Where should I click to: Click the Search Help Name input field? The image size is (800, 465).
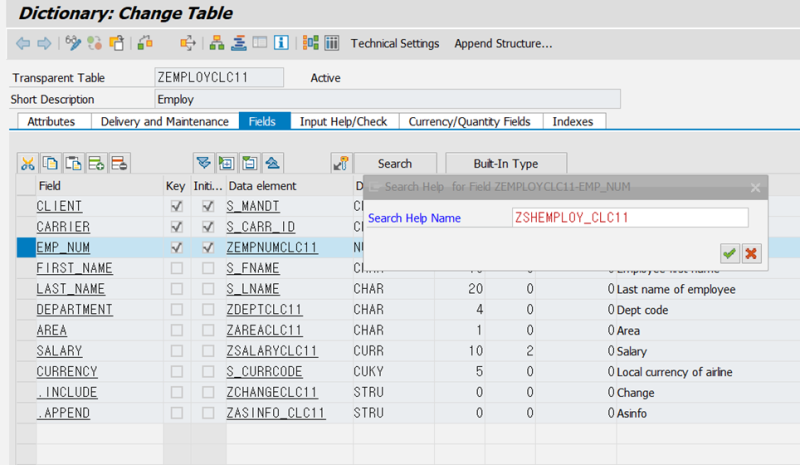coord(630,217)
